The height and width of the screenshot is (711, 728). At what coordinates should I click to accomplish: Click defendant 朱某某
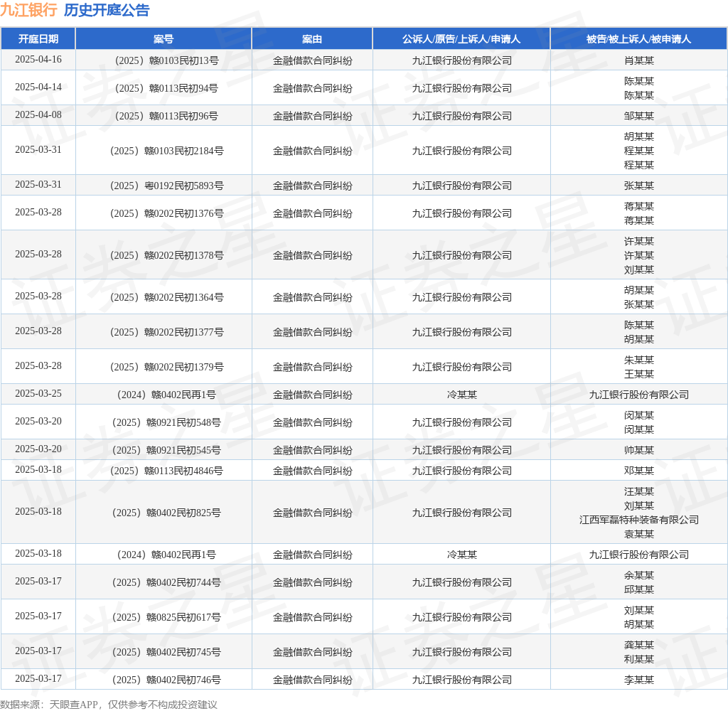click(x=639, y=360)
